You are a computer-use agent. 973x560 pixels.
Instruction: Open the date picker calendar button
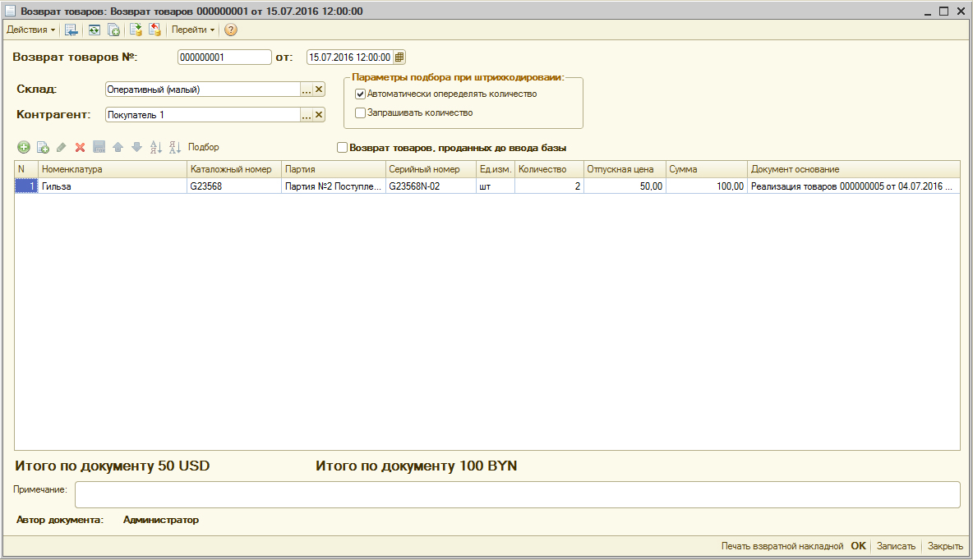[x=399, y=57]
